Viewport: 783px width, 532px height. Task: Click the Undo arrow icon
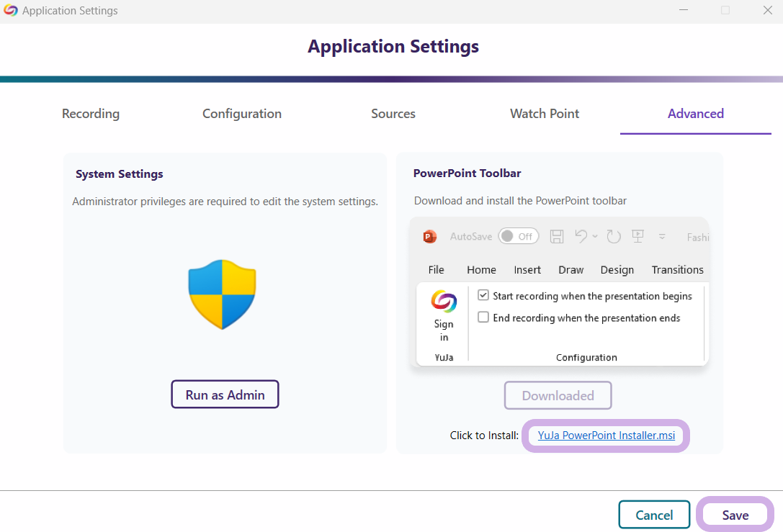tap(581, 236)
